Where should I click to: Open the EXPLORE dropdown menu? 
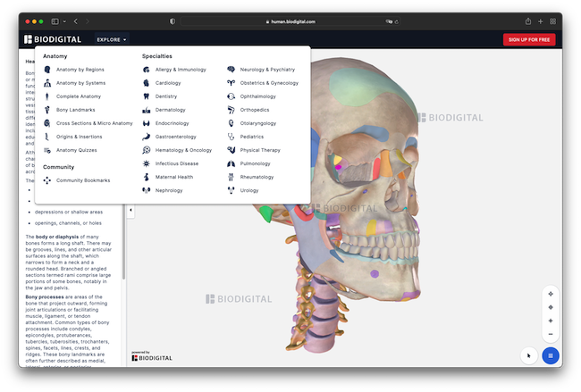[111, 39]
